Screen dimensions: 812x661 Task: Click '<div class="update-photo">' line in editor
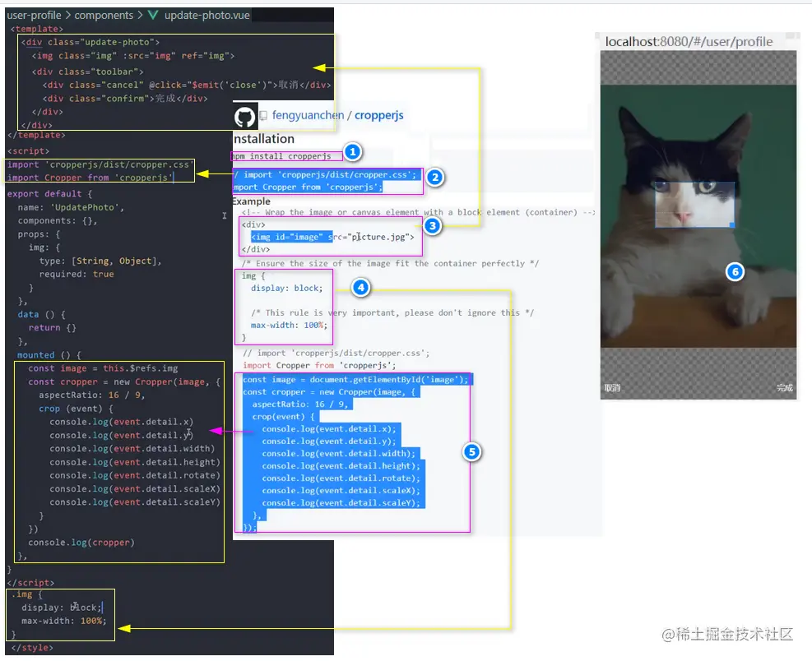90,42
